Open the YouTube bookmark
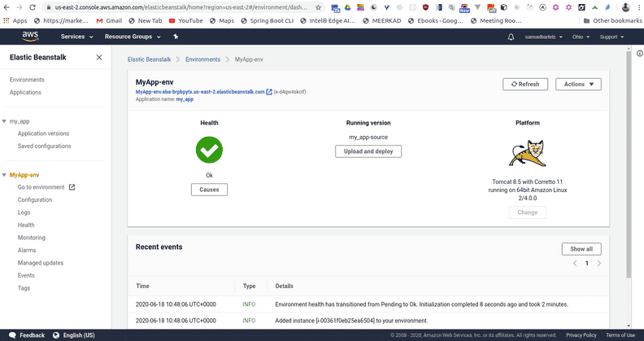Image resolution: width=644 pixels, height=341 pixels. pyautogui.click(x=185, y=20)
